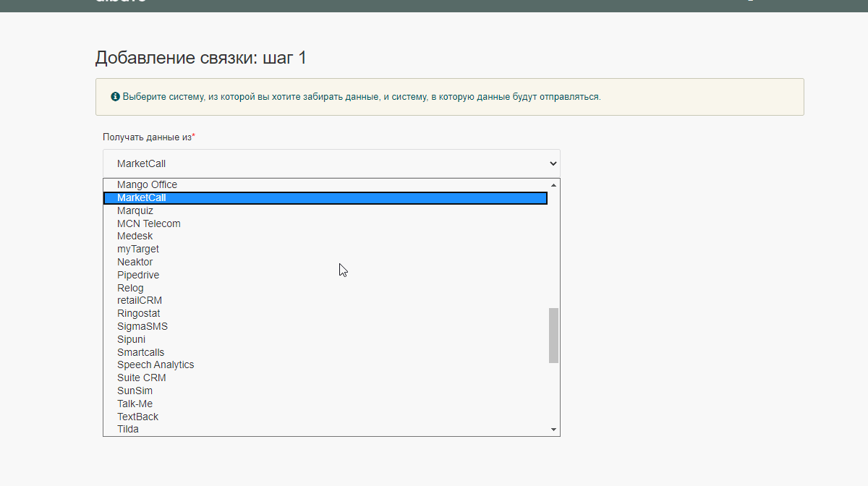The width and height of the screenshot is (868, 486).
Task: Pick Smartcalls from the list
Action: (141, 352)
